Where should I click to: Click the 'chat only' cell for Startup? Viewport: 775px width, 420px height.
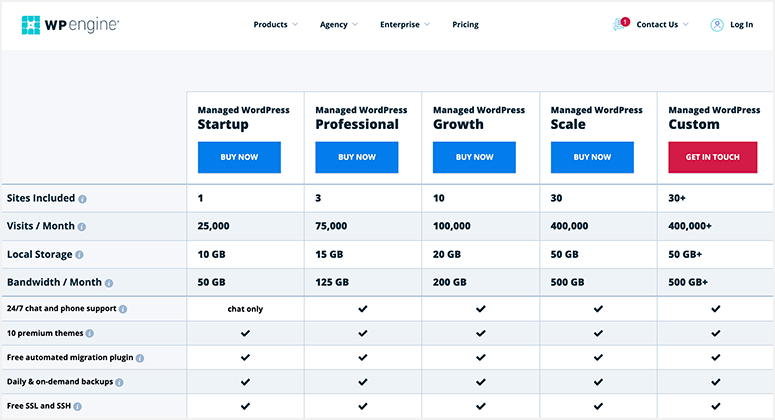[x=245, y=309]
